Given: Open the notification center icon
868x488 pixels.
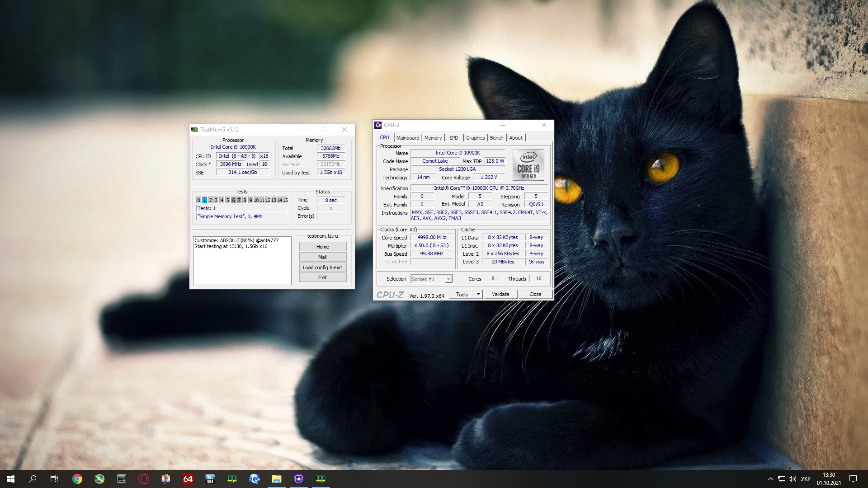Looking at the screenshot, I should click(x=853, y=479).
